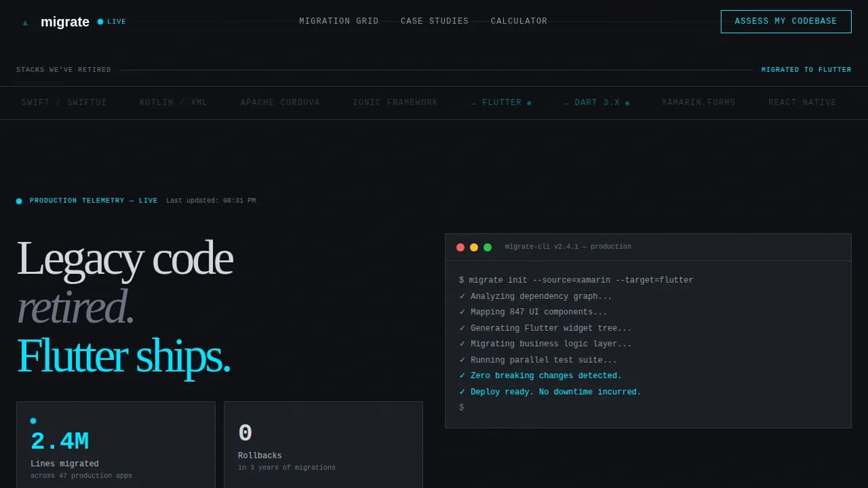Click 'PRODUCTION TELEMETRY — LIVE' label
Viewport: 868px width, 488px height.
[x=94, y=201]
